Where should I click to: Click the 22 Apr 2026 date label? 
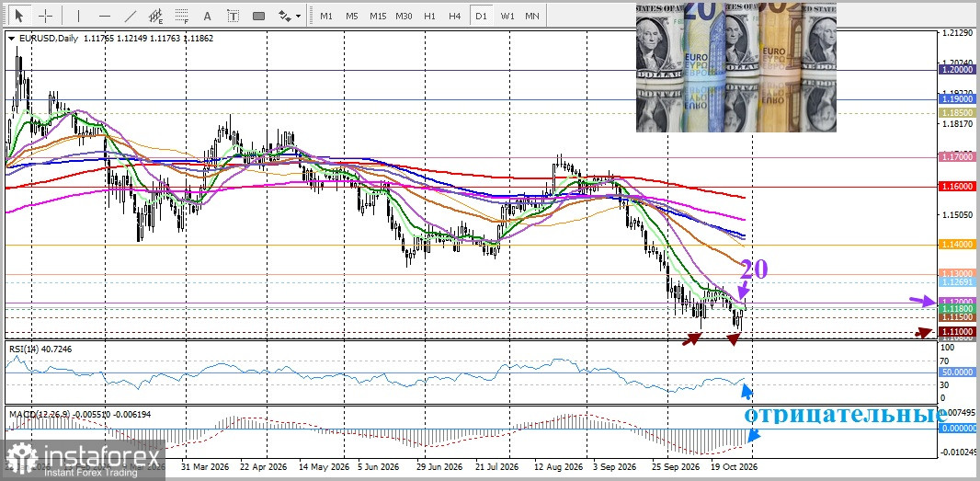[x=263, y=467]
